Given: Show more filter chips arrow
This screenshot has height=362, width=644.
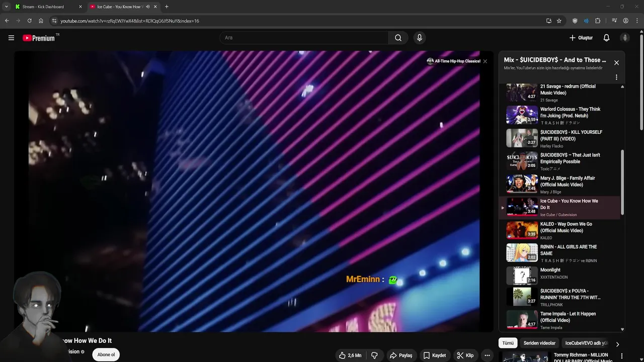Looking at the screenshot, I should 617,344.
